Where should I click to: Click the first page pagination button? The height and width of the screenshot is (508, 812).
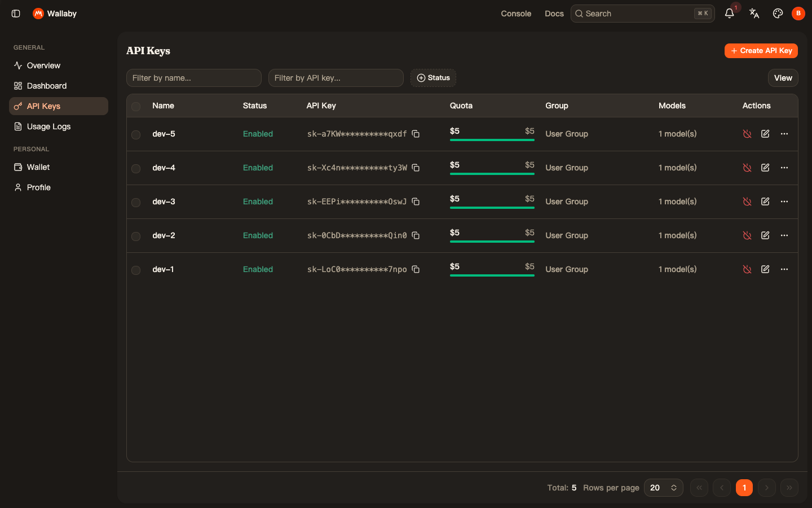click(699, 488)
